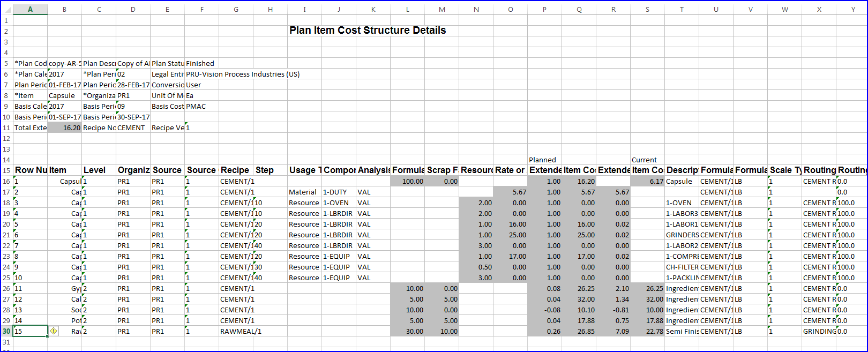The image size is (868, 352).
Task: Select column header A
Action: [x=30, y=10]
